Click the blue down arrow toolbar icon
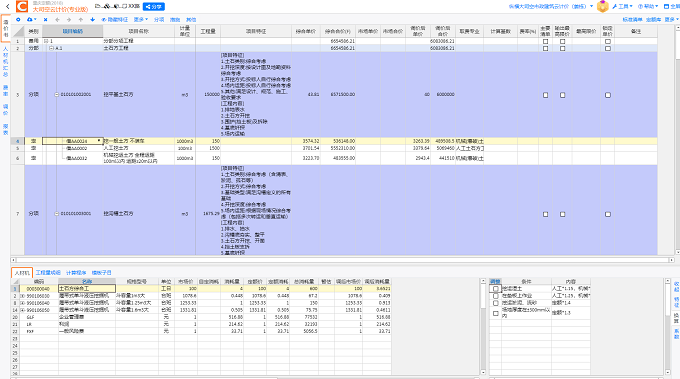This screenshot has width=680, height=379. point(92,20)
